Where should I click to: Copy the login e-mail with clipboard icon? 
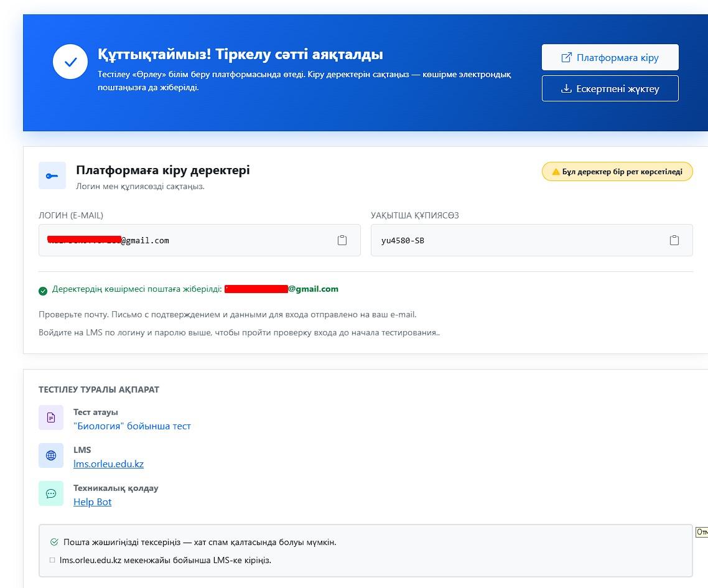342,240
